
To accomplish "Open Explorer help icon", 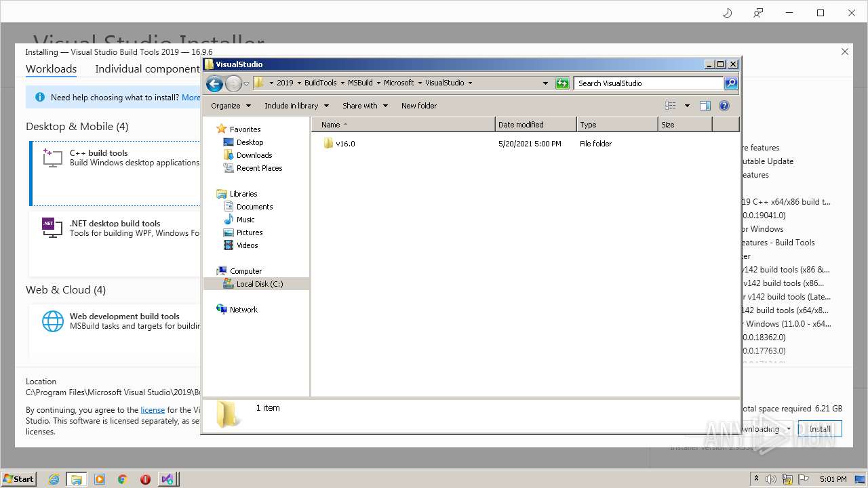I will (724, 106).
